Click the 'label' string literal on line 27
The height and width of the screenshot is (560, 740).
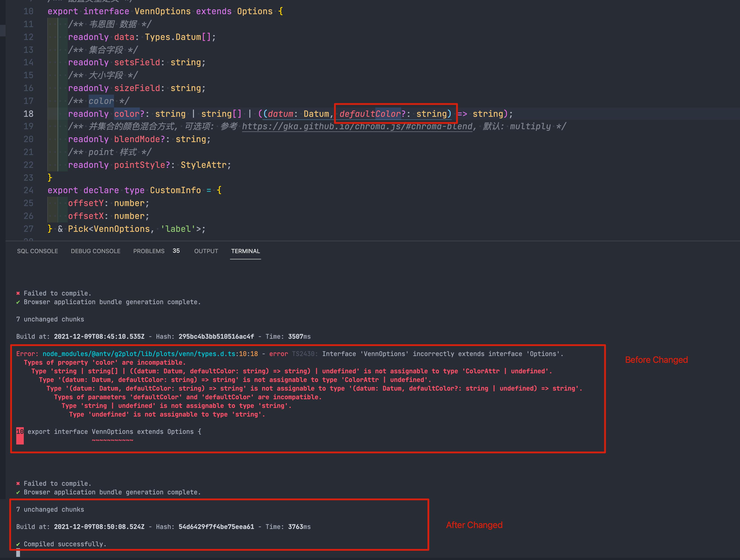pos(178,229)
